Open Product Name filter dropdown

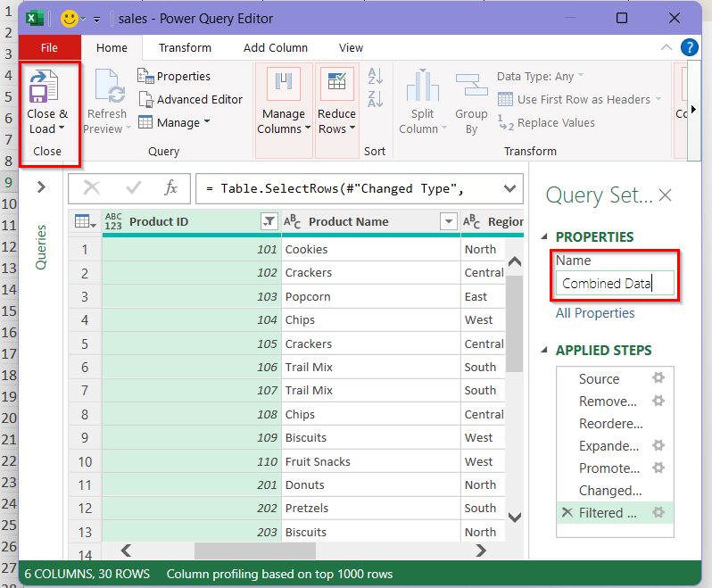click(x=449, y=221)
